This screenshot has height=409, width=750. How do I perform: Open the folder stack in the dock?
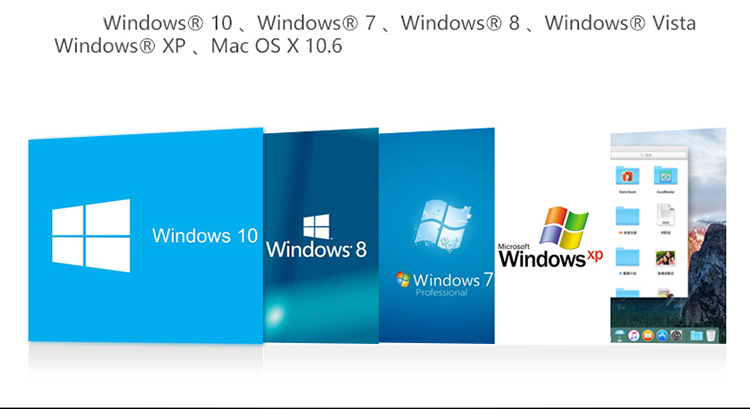point(696,336)
